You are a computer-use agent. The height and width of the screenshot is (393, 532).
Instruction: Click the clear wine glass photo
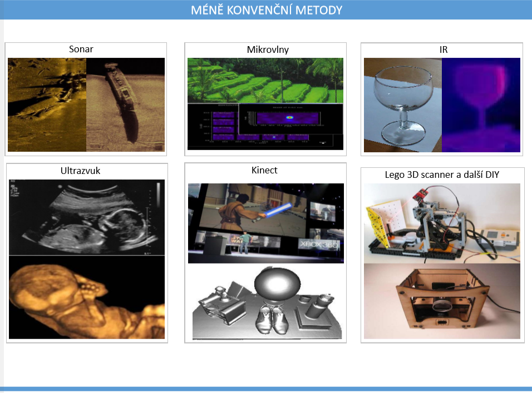pyautogui.click(x=403, y=105)
